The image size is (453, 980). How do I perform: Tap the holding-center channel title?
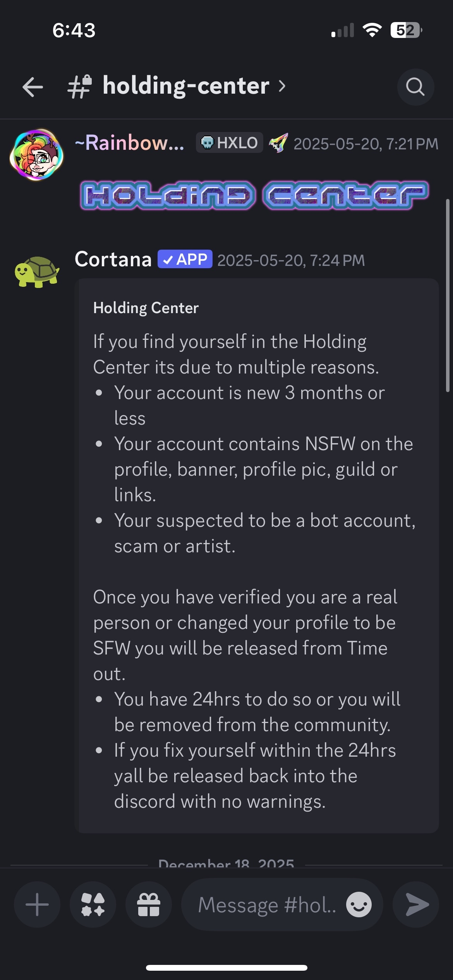(186, 86)
